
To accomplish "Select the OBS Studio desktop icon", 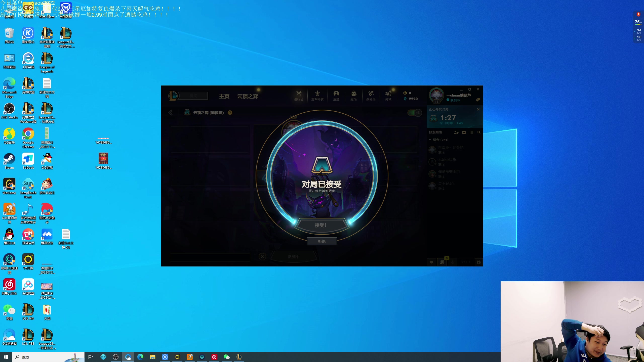I will [x=9, y=111].
